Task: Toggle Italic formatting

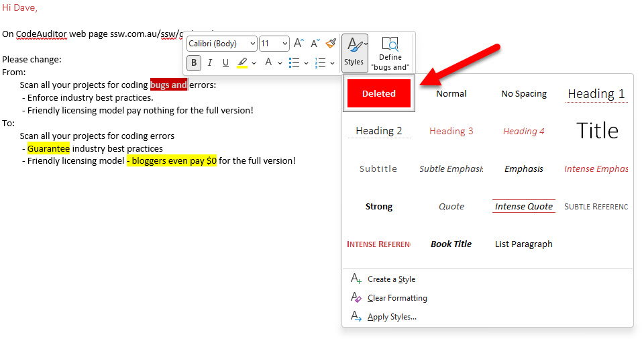Action: (210, 62)
